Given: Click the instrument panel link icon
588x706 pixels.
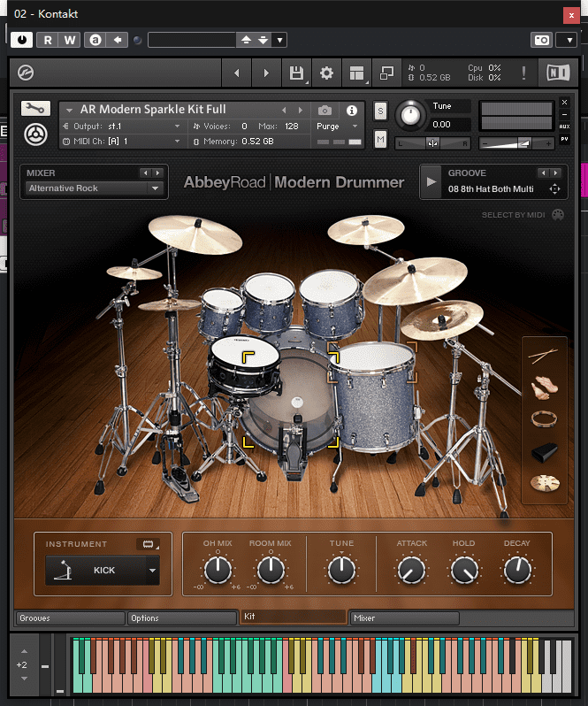Looking at the screenshot, I should (149, 544).
